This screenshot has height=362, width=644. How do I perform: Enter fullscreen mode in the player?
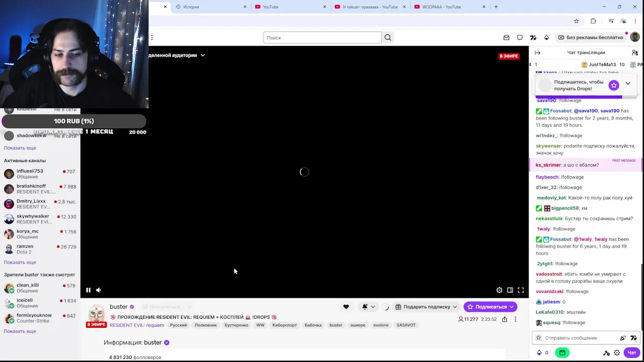pyautogui.click(x=521, y=290)
